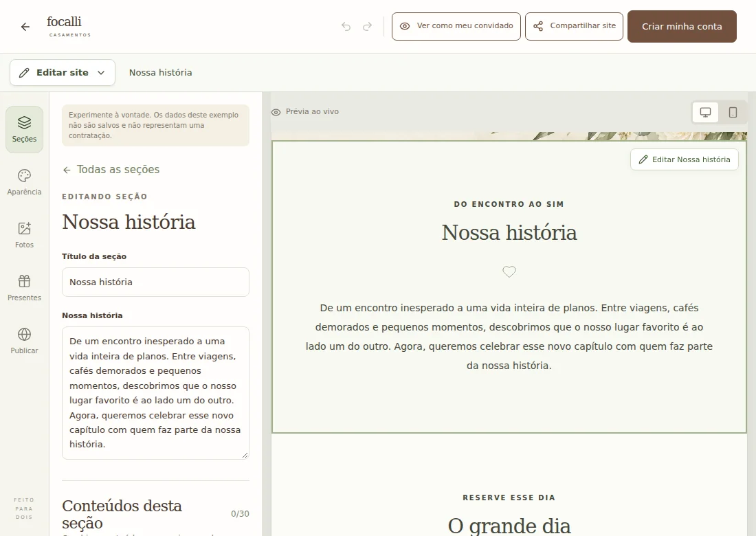Image resolution: width=756 pixels, height=536 pixels.
Task: Click the EDITANDO SEÇÃO label
Action: 104,197
